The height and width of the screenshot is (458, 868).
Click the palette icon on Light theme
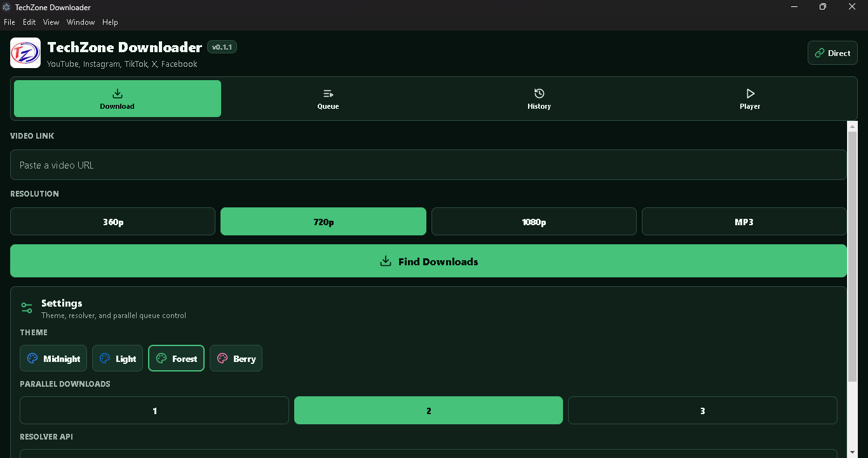105,359
